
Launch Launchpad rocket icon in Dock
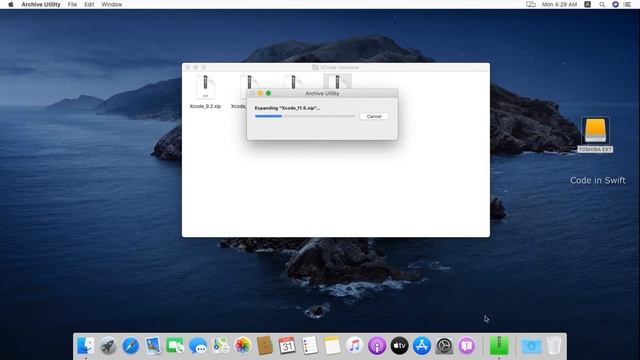108,346
